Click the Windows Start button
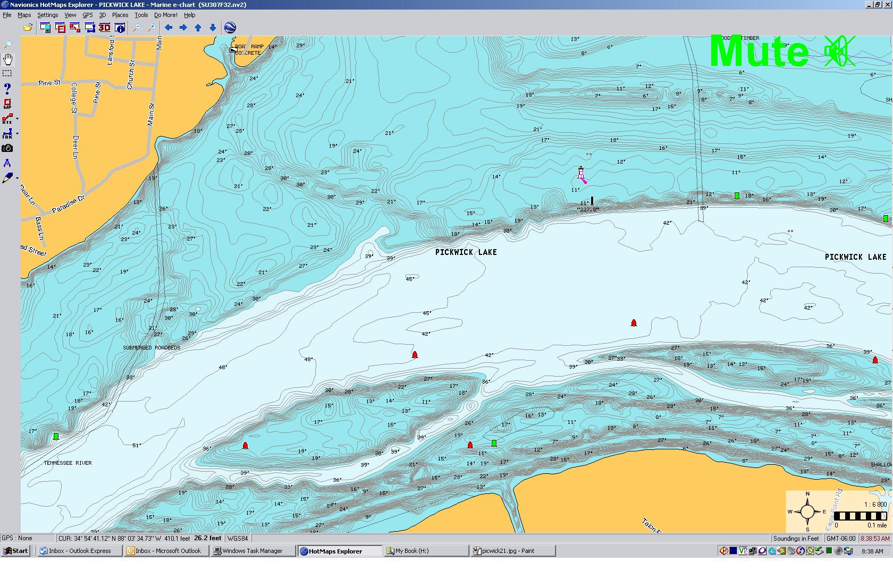Screen dimensions: 893x588 click(15, 551)
